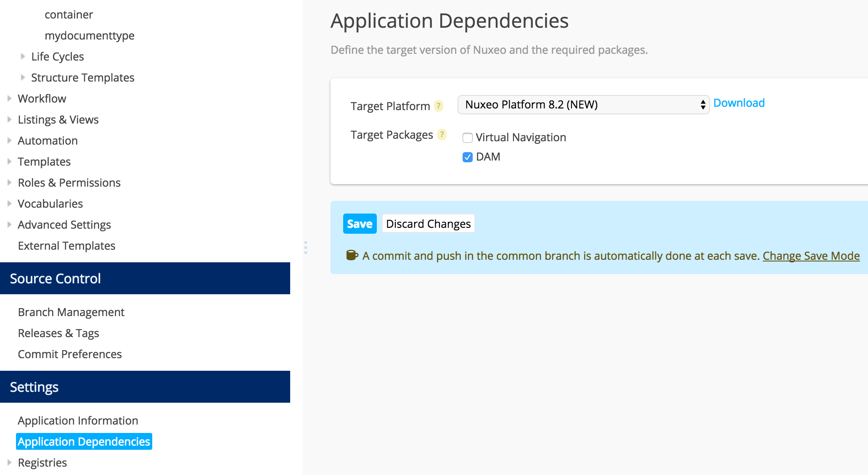This screenshot has height=475, width=868.
Task: Click the Source Control section header
Action: [145, 278]
